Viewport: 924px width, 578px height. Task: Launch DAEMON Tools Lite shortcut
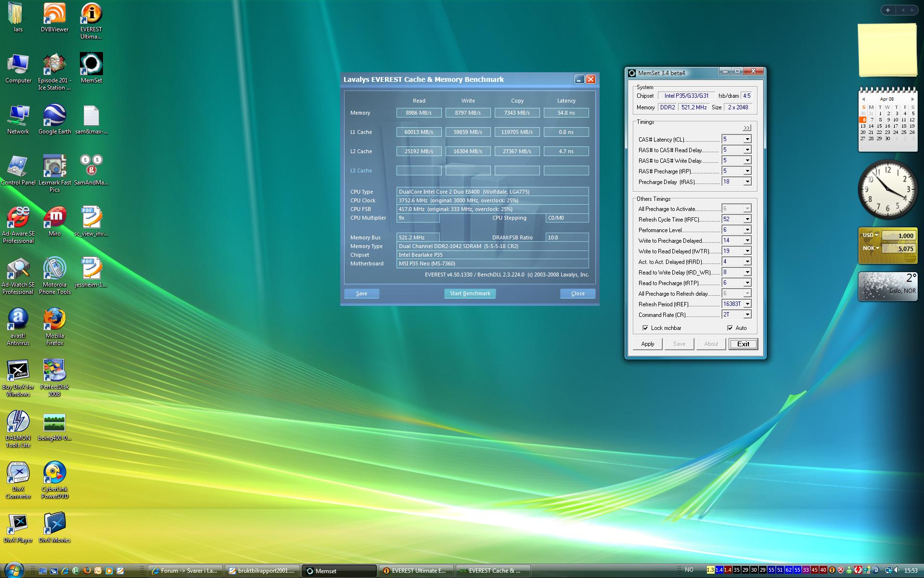point(18,429)
